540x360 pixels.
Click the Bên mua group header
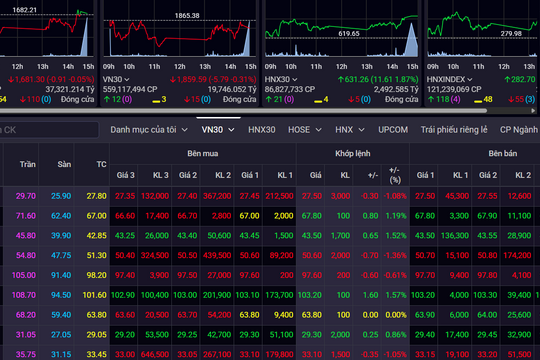pos(202,154)
